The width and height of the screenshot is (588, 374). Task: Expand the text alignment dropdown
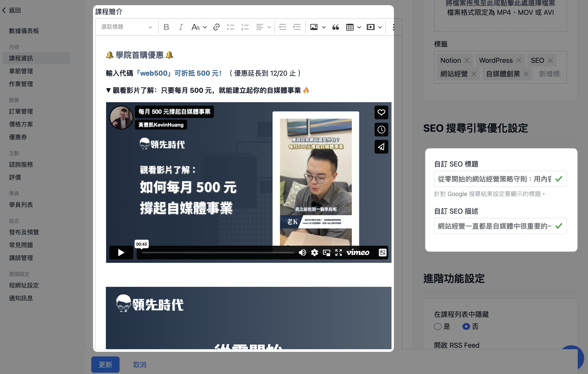click(x=269, y=27)
